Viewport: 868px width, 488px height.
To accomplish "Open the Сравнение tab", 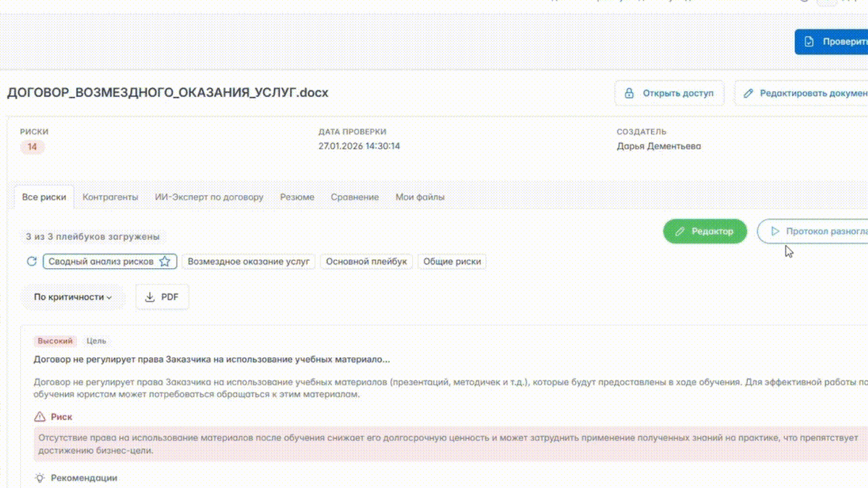I will point(355,197).
